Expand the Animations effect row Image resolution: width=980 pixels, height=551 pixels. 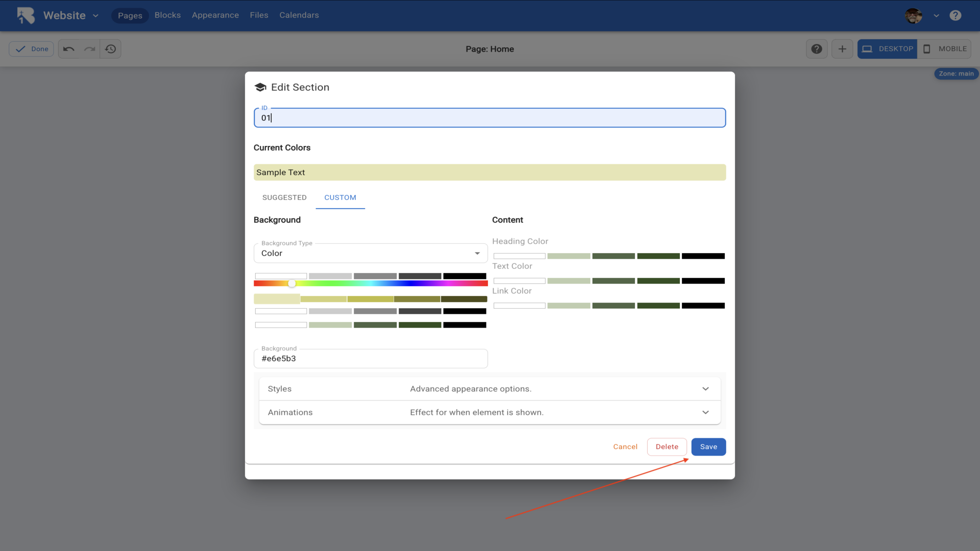click(x=489, y=412)
